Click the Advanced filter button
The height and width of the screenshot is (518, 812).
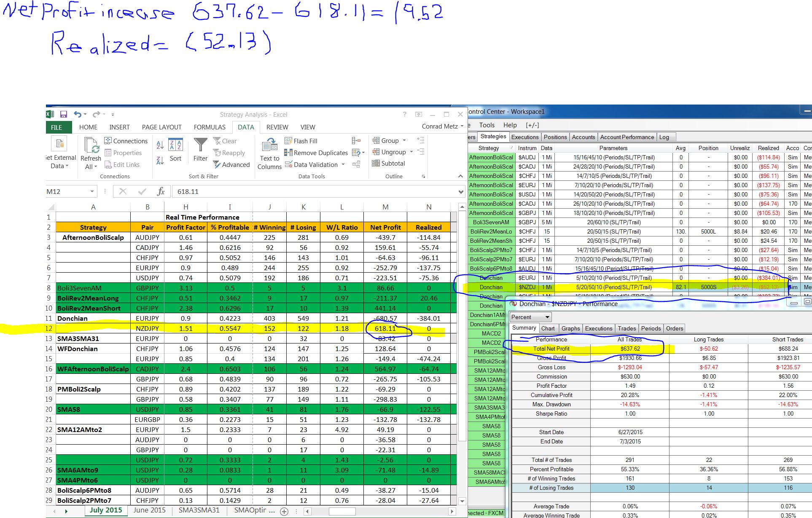[231, 164]
